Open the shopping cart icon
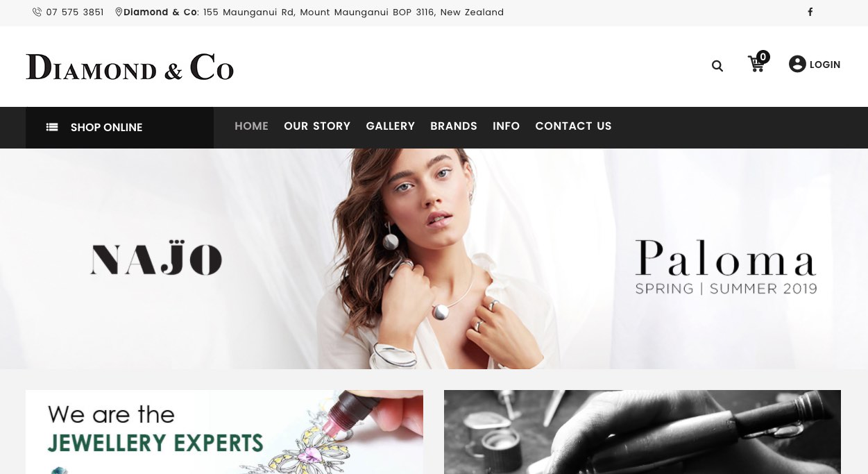 pyautogui.click(x=756, y=65)
